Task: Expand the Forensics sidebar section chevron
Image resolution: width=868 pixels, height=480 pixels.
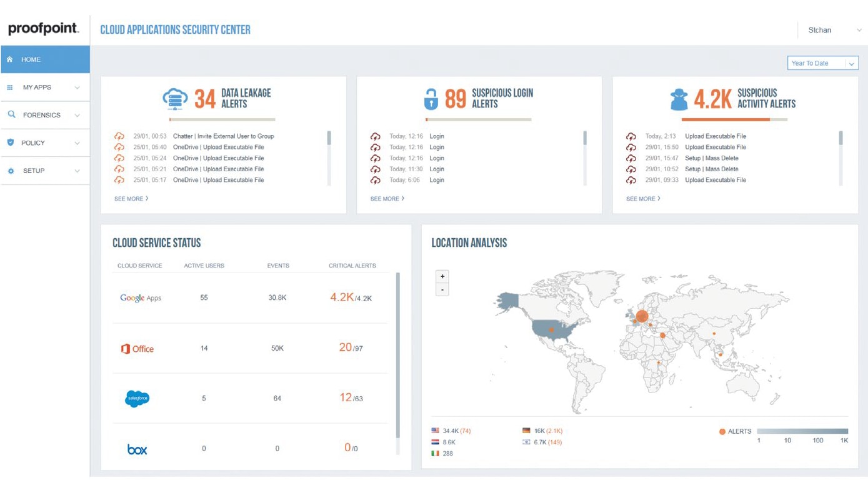Action: coord(77,115)
